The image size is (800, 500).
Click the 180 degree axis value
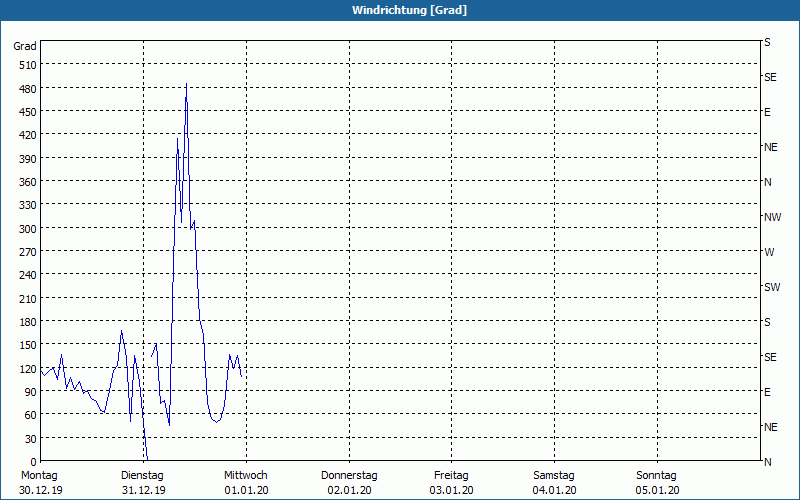coord(28,322)
